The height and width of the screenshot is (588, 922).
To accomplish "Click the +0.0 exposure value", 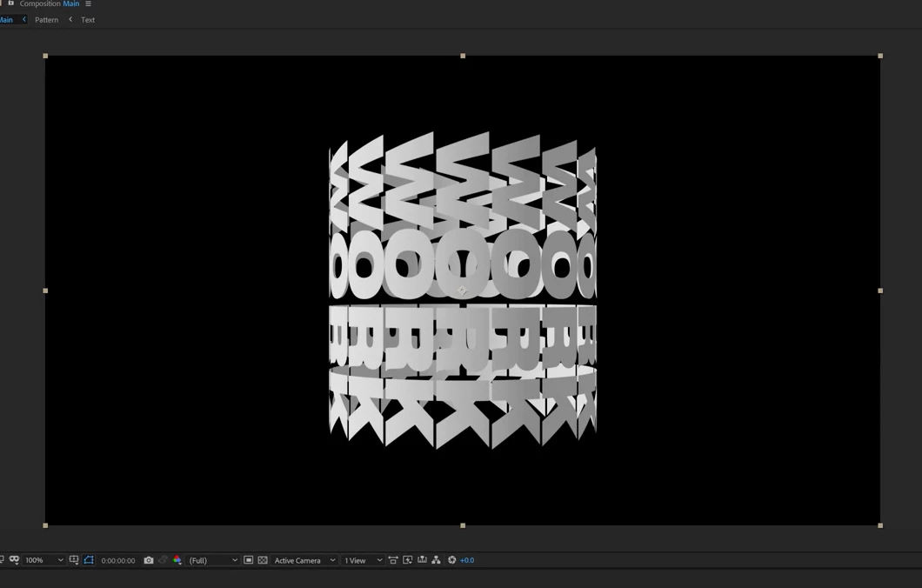I will 467,560.
